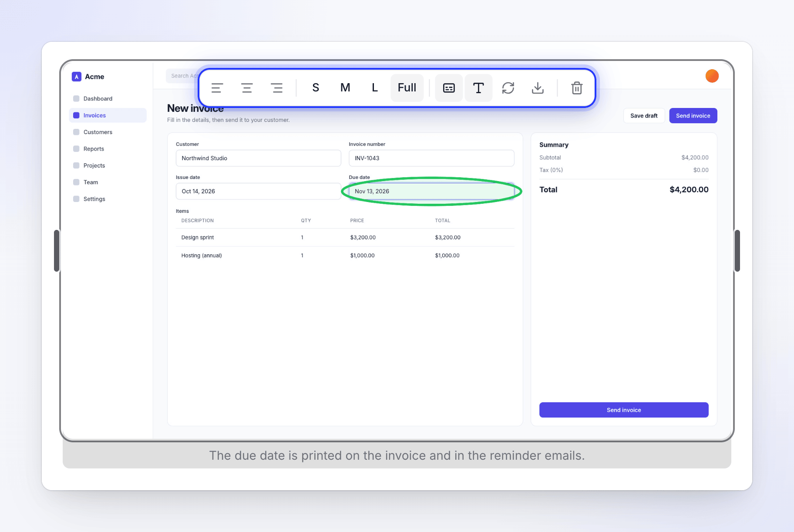Click the Issue date field Oct 14, 2026
The height and width of the screenshot is (532, 794).
coord(258,191)
